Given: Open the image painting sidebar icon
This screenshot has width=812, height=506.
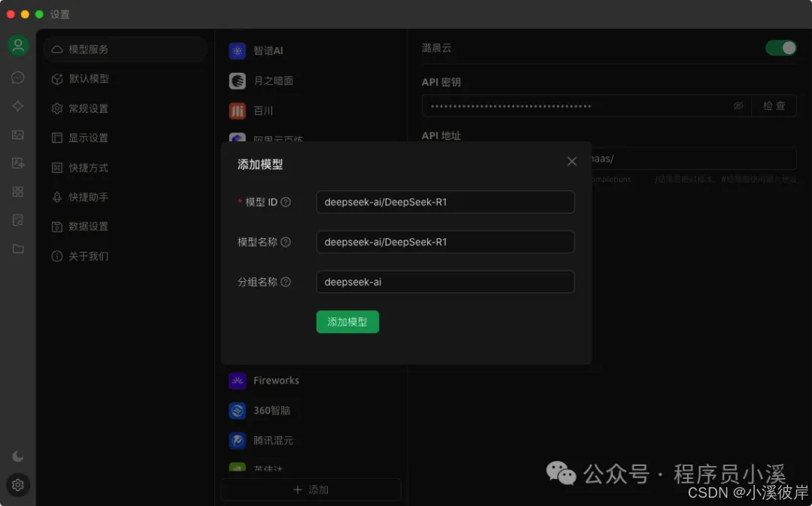Looking at the screenshot, I should pyautogui.click(x=17, y=135).
